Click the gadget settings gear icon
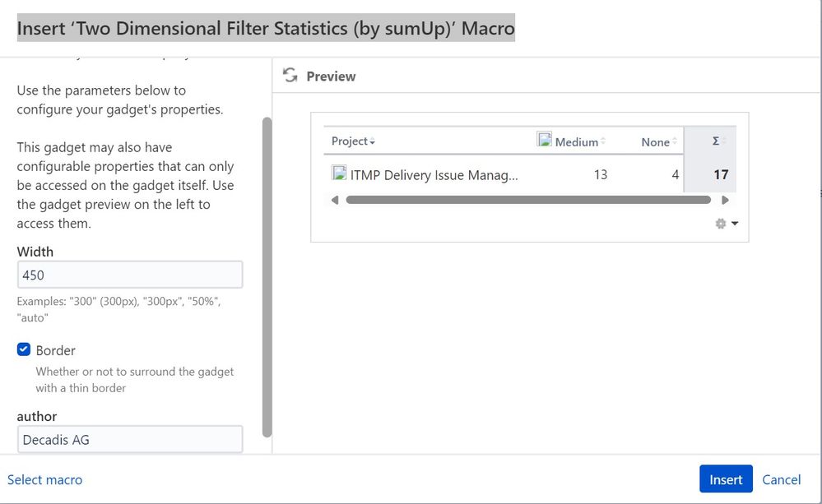 coord(722,224)
